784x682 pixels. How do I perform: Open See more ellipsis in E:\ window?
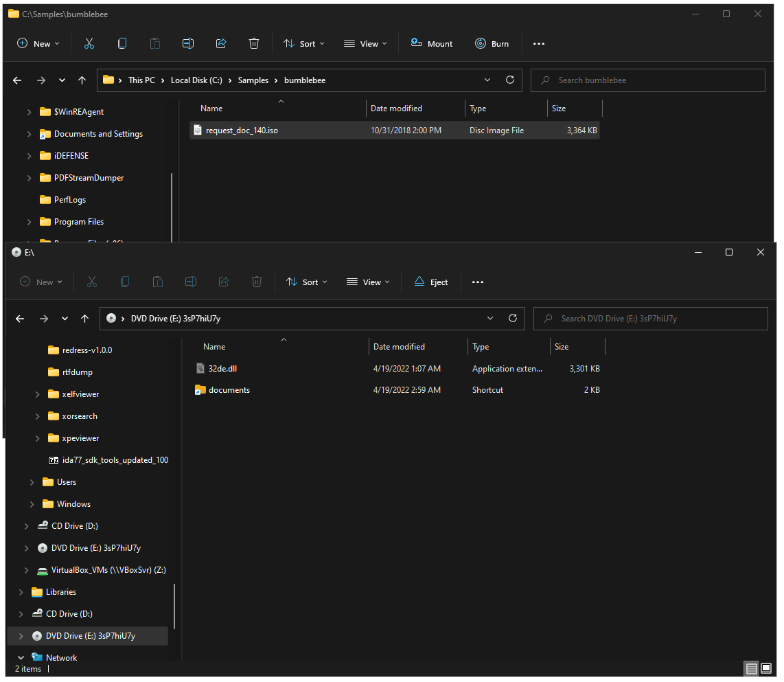point(478,282)
